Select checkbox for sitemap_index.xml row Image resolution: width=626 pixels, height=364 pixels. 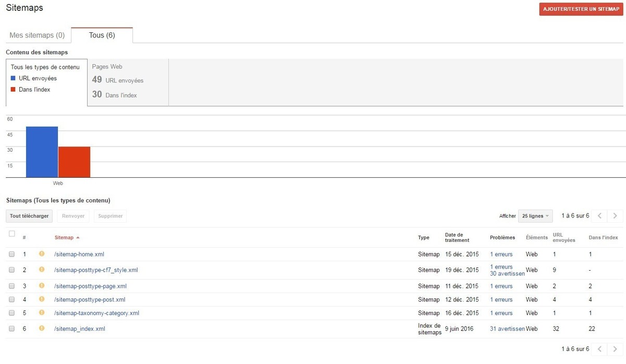pos(12,329)
